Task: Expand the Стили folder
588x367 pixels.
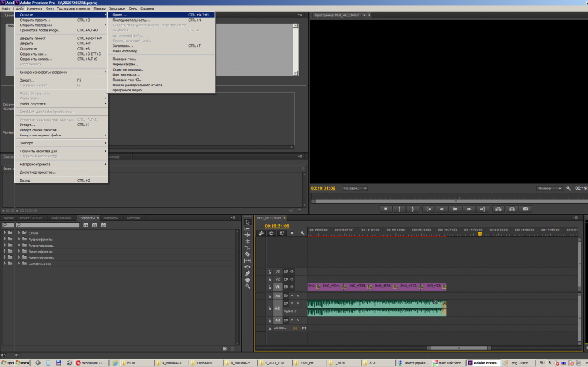Action: [x=19, y=232]
